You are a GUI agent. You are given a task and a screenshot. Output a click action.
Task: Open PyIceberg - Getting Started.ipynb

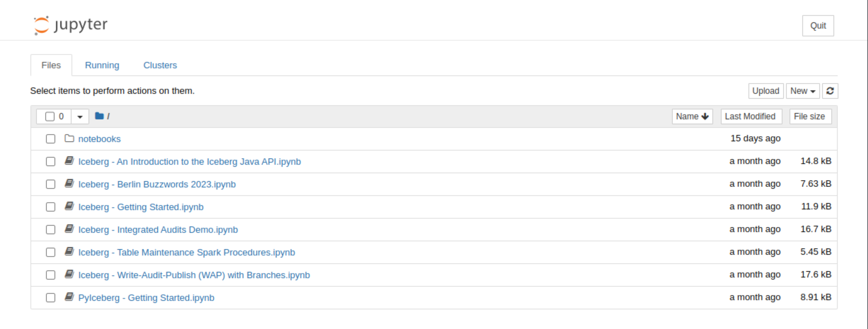point(146,297)
